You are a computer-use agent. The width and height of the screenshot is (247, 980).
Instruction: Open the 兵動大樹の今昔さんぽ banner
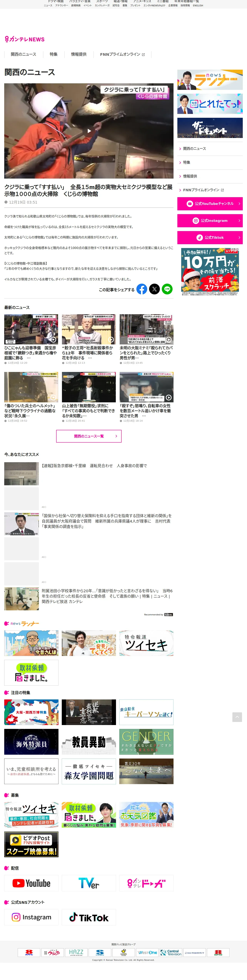pyautogui.click(x=31, y=643)
